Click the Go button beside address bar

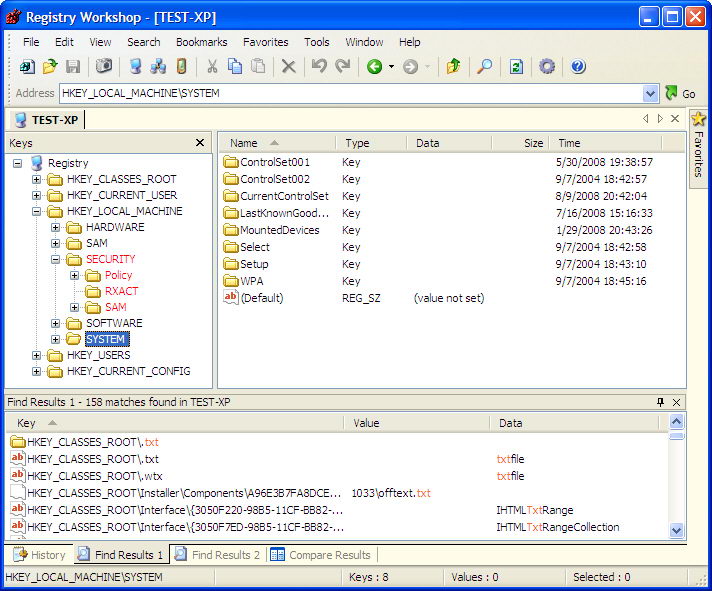pos(680,94)
